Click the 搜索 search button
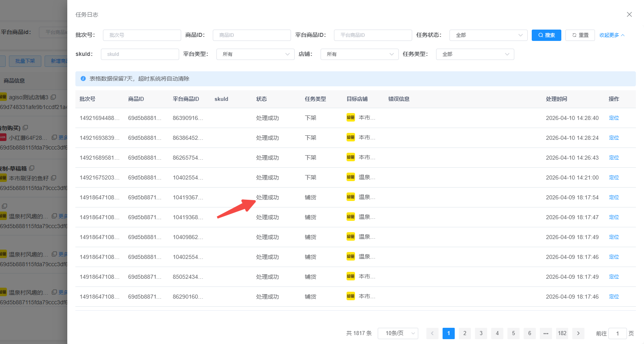The image size is (644, 344). pos(546,35)
